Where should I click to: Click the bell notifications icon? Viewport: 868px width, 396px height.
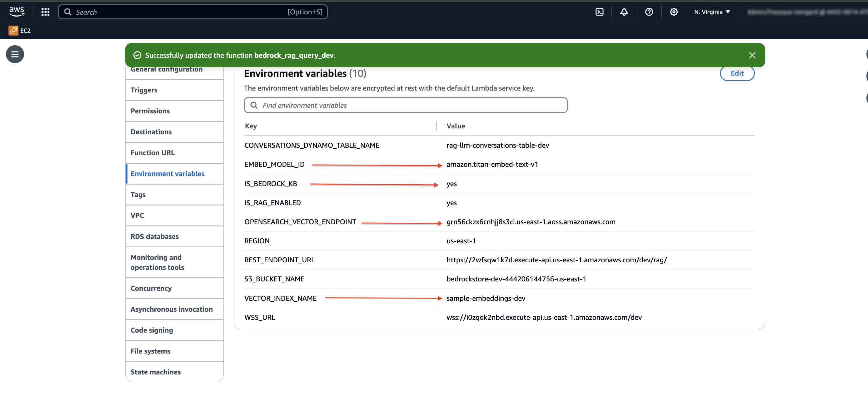[624, 11]
